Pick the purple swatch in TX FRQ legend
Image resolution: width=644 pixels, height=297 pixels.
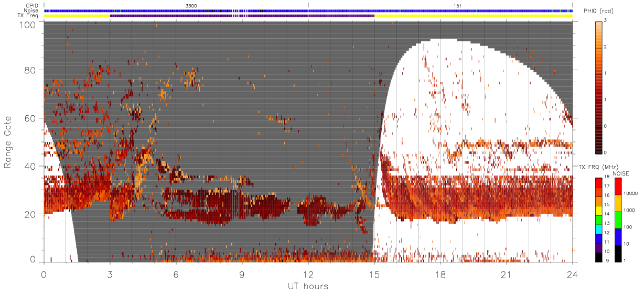click(598, 248)
